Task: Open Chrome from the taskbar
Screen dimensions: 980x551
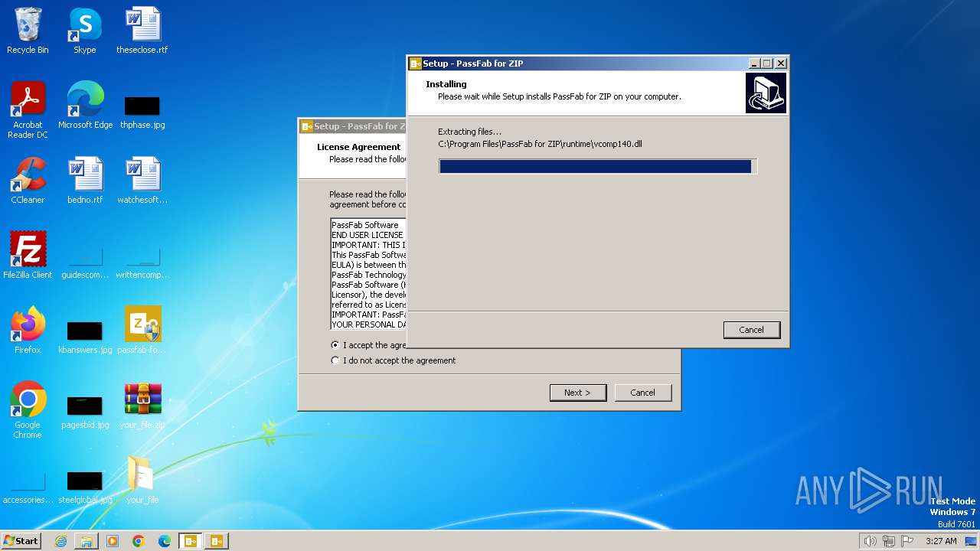Action: 139,541
